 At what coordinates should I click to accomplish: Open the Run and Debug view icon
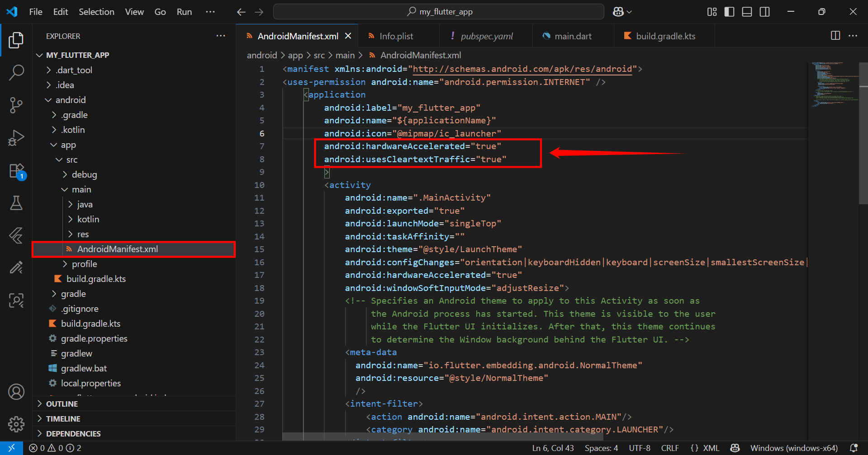[x=16, y=138]
